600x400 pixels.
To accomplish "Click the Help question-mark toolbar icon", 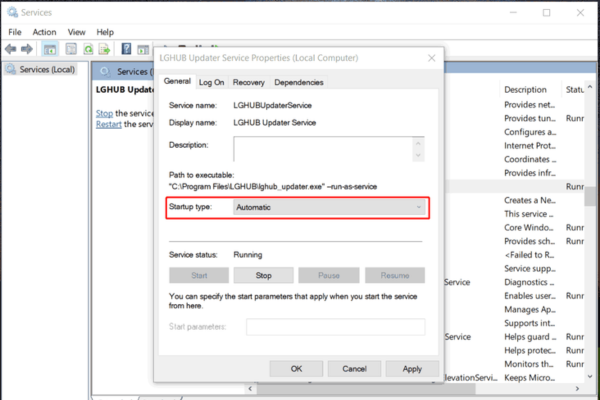I will point(126,49).
